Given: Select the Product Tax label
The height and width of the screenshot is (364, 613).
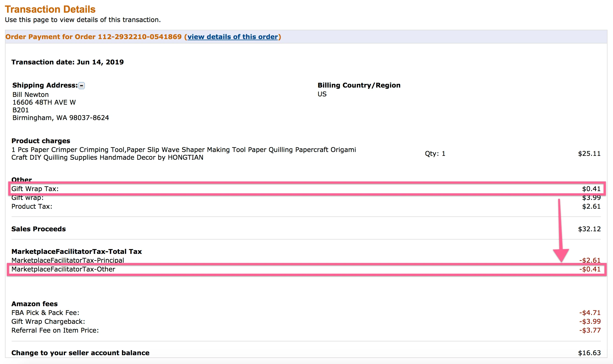Looking at the screenshot, I should pyautogui.click(x=32, y=207).
